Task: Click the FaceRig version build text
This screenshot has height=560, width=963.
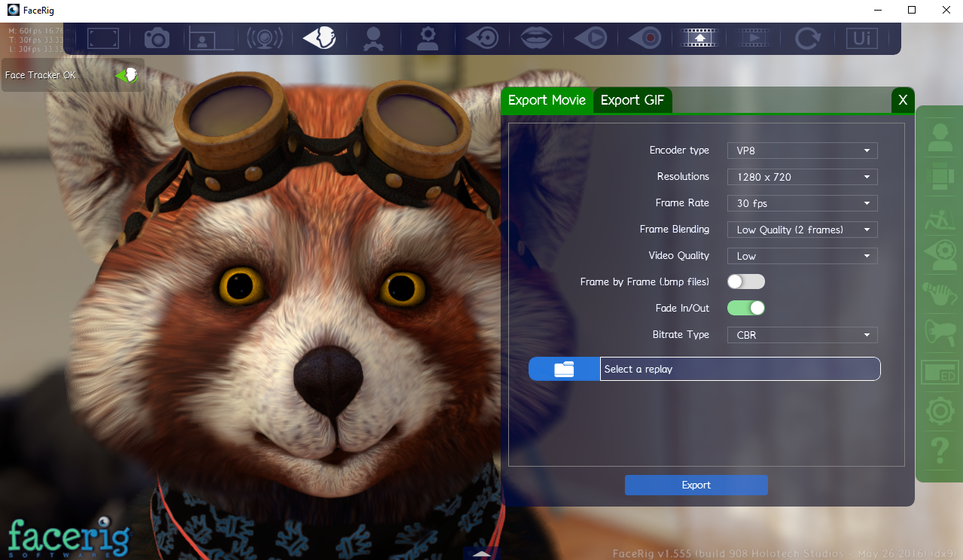Action: pos(785,554)
